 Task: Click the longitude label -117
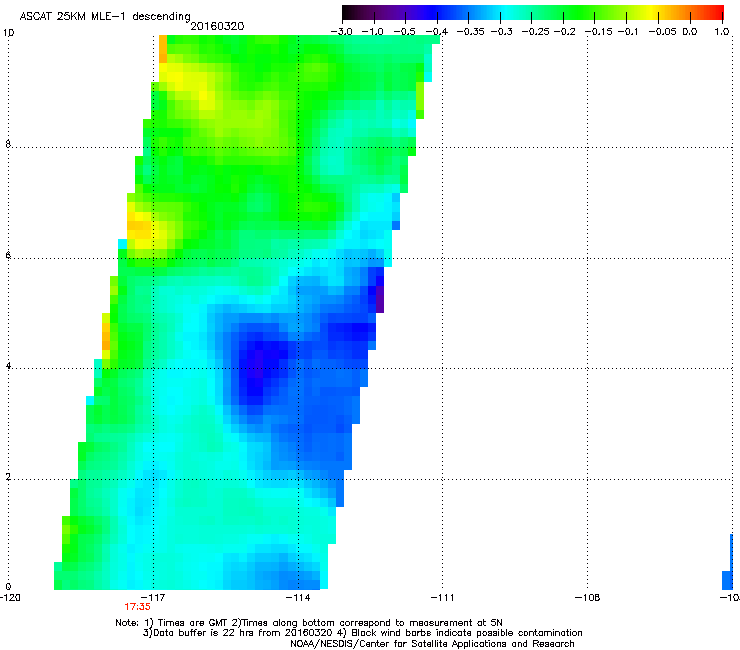click(x=153, y=598)
